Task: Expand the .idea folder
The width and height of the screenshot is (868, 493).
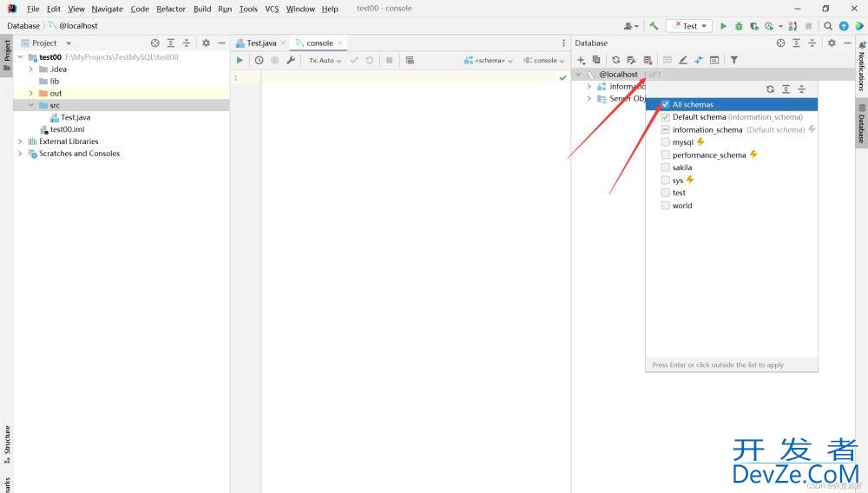Action: tap(31, 69)
